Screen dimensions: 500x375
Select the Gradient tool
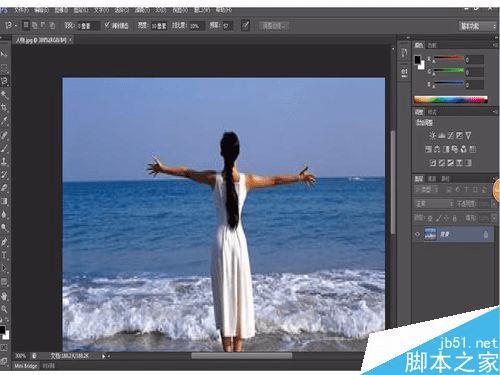click(x=4, y=201)
